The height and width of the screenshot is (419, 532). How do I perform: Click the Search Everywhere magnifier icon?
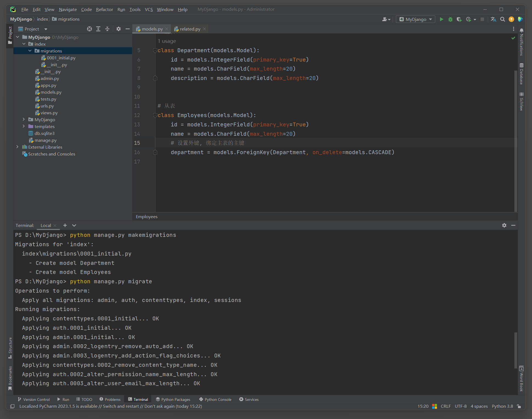click(502, 19)
